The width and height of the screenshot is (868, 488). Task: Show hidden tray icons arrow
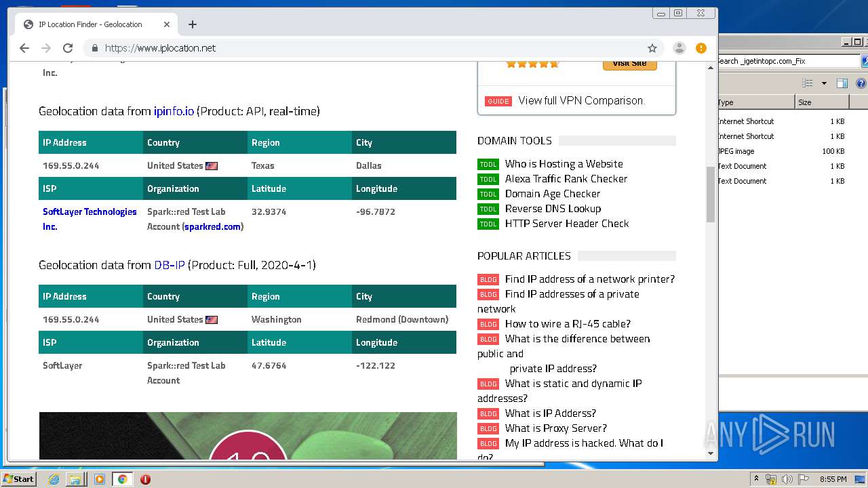click(756, 479)
